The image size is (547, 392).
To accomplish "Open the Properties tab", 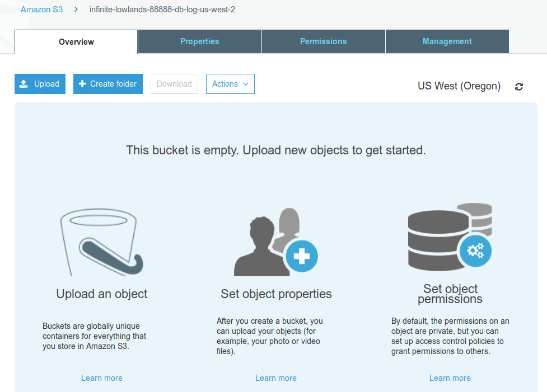I will (x=199, y=41).
